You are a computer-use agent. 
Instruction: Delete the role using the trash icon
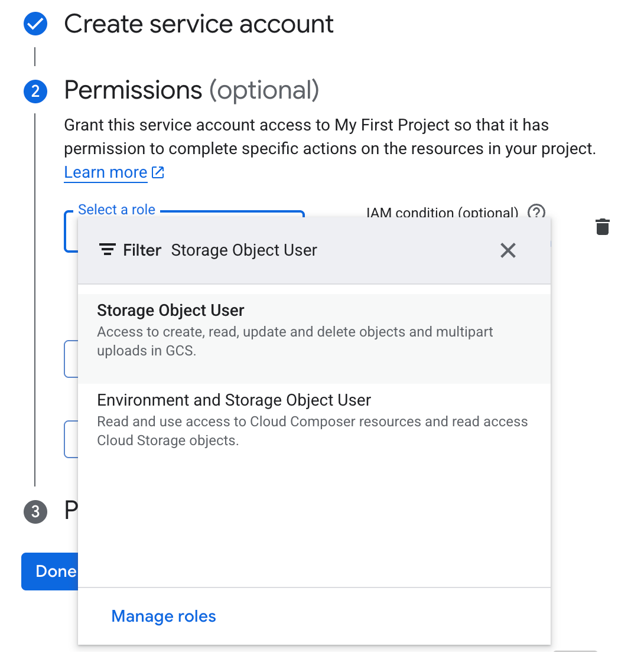point(602,227)
